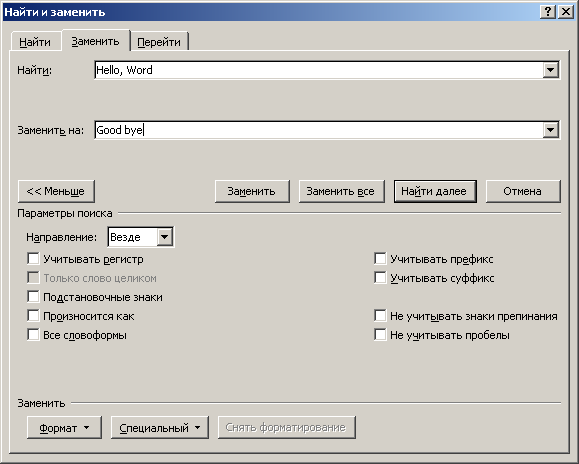Click the Направление label
The height and width of the screenshot is (464, 579).
pyautogui.click(x=61, y=237)
